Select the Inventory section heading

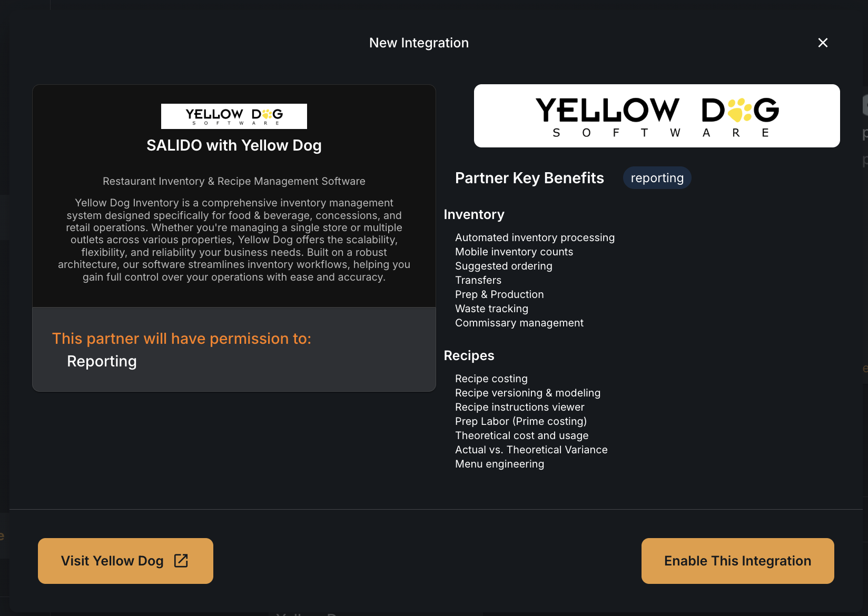(474, 214)
